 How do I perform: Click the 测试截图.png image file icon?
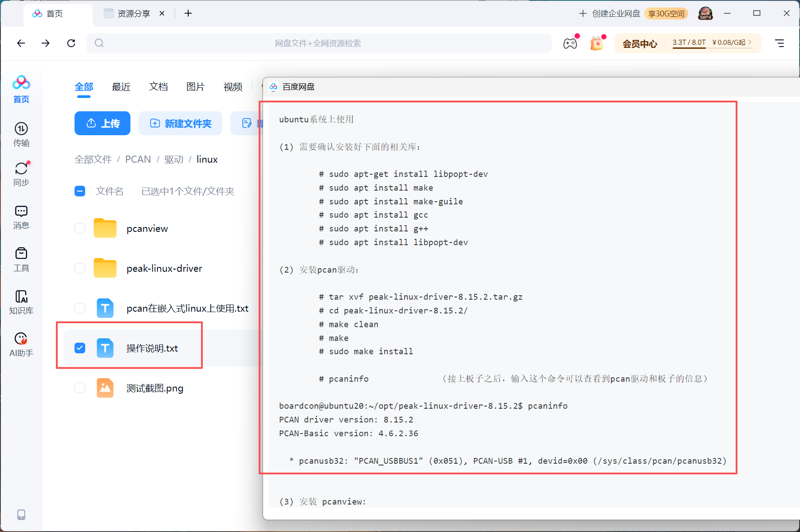pos(105,388)
